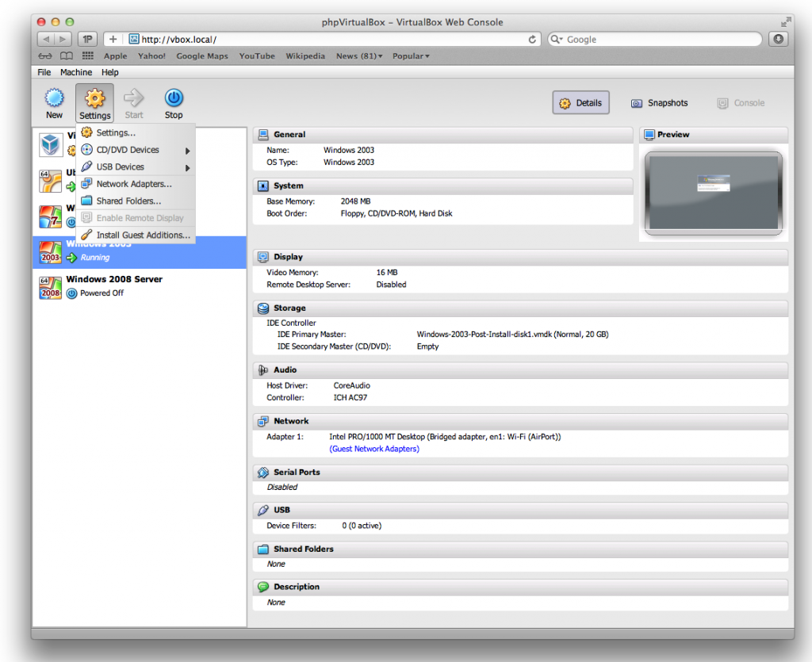Open the Machine menu
812x662 pixels.
(75, 71)
